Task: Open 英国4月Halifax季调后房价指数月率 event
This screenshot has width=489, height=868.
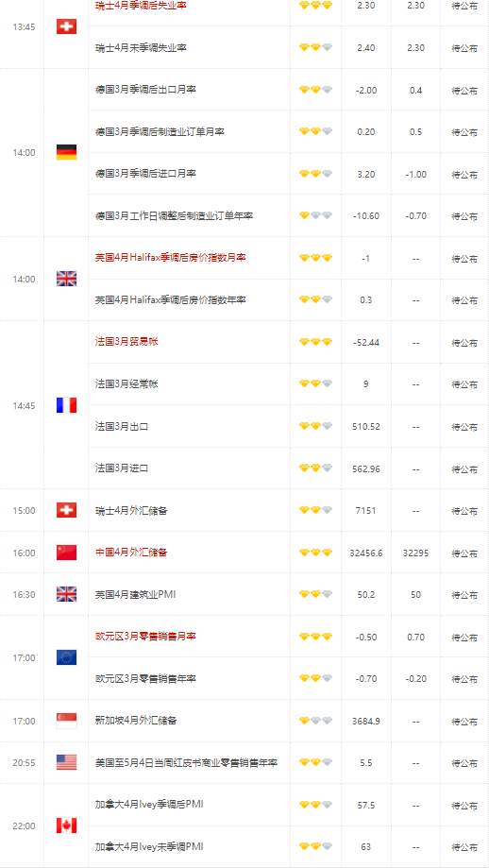Action: pyautogui.click(x=170, y=258)
